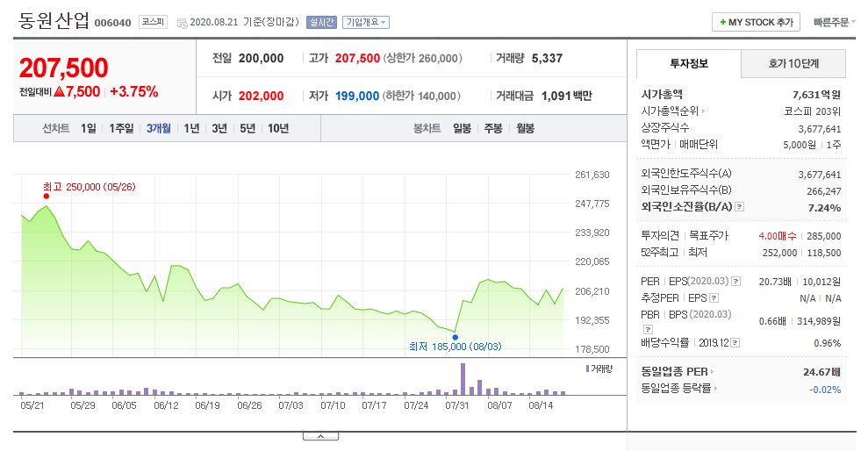Open the 기업개요 dropdown

(365, 22)
